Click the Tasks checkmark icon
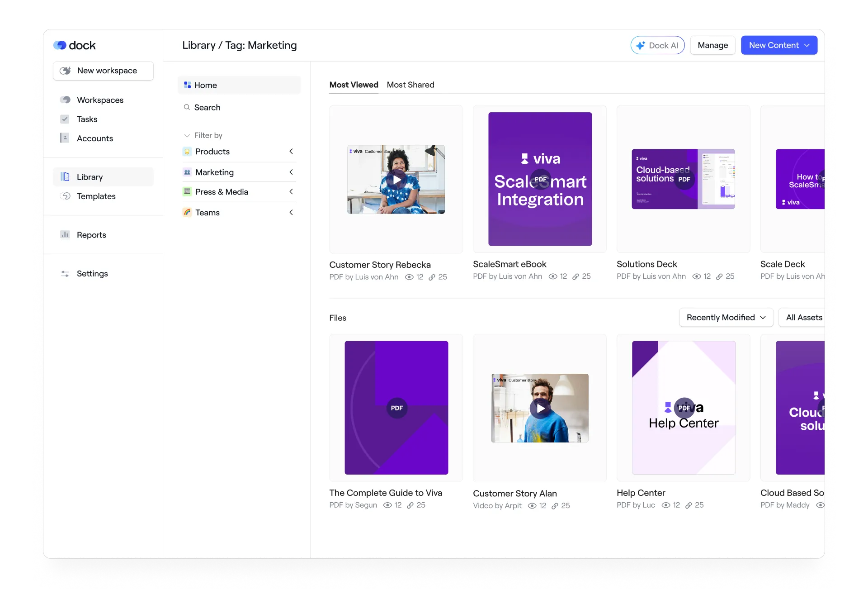Screen dimensions: 868x590 65,119
